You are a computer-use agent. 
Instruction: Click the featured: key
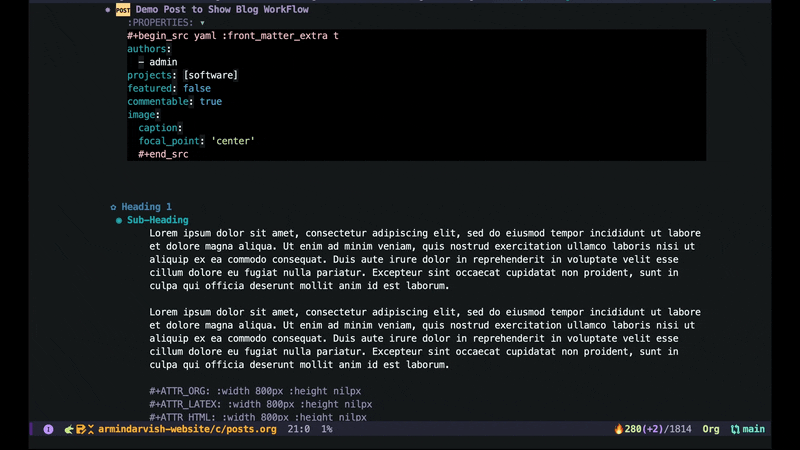[152, 88]
